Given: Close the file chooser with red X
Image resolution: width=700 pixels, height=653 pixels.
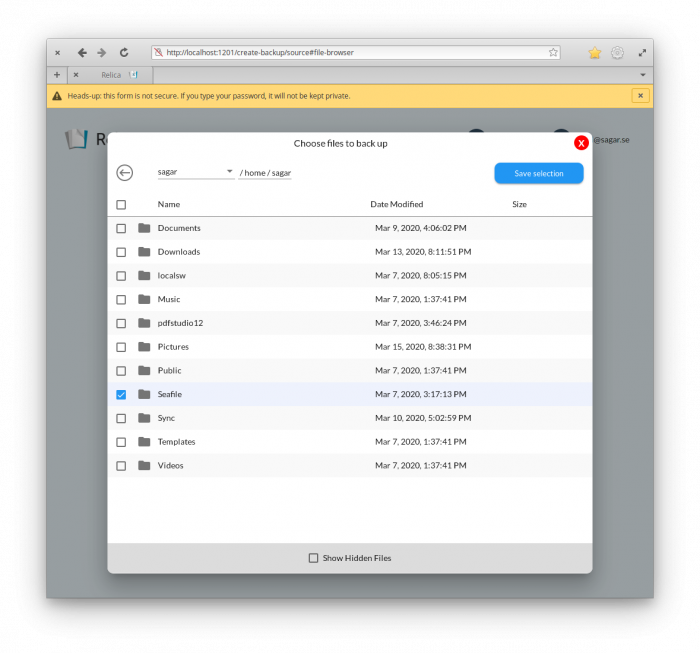Looking at the screenshot, I should click(581, 143).
